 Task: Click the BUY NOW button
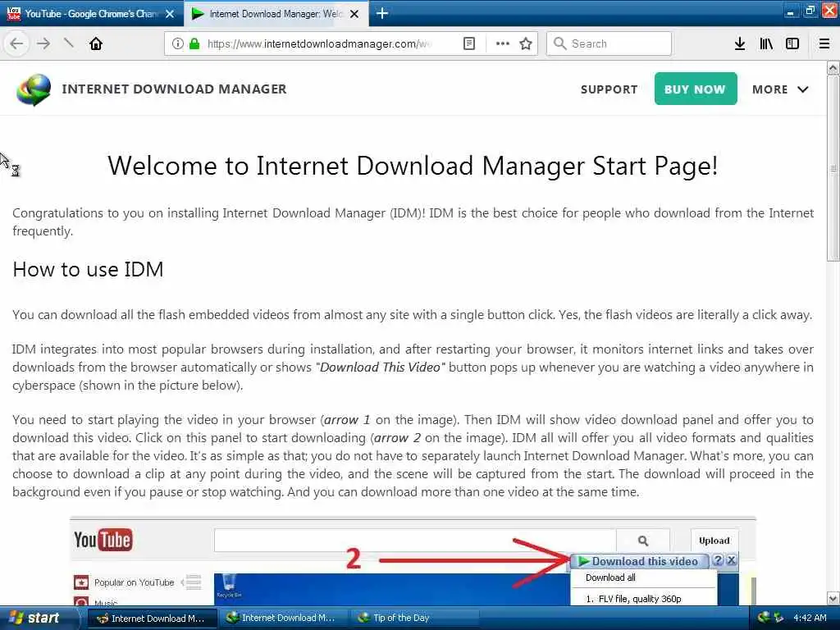696,89
